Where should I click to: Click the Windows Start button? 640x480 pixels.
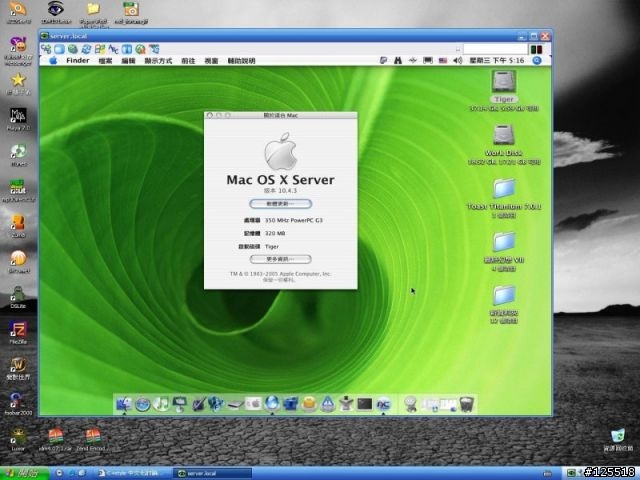[24, 473]
